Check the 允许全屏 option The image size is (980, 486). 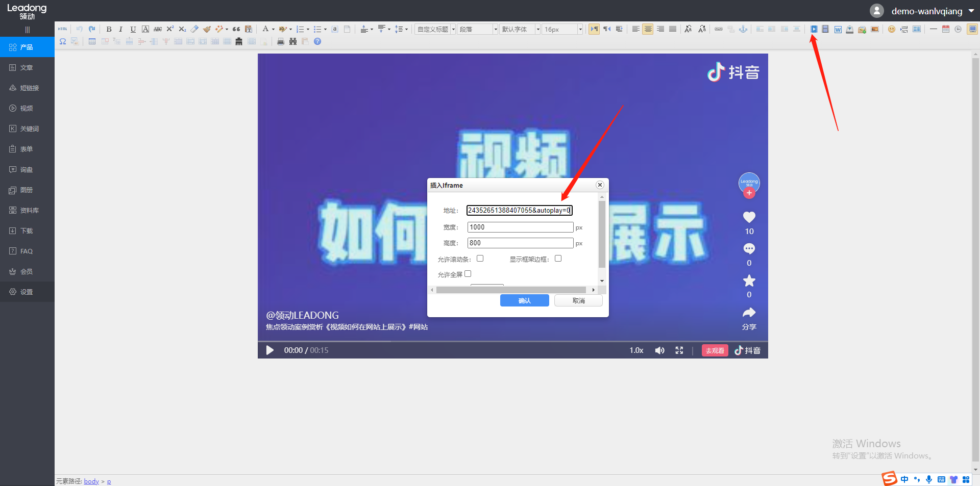[x=468, y=274]
